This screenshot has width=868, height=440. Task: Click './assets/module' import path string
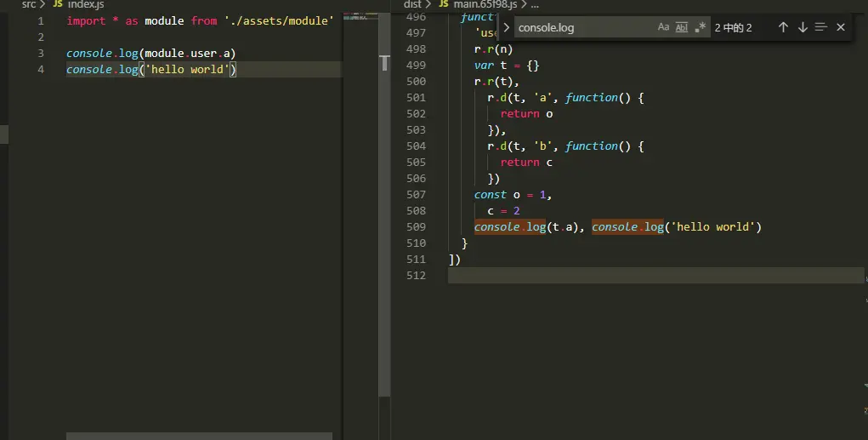[x=279, y=21]
